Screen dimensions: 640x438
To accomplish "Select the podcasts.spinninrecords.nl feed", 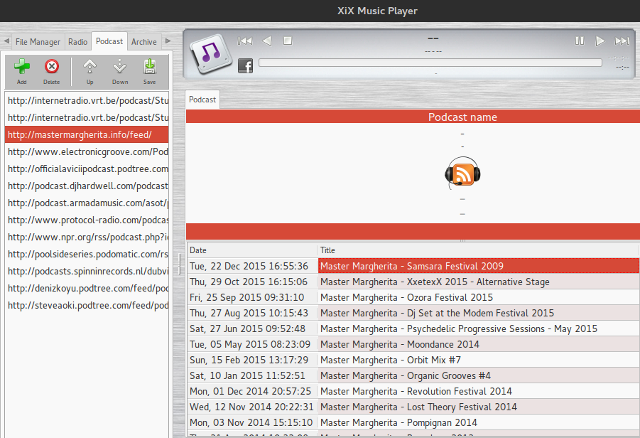I will (87, 271).
